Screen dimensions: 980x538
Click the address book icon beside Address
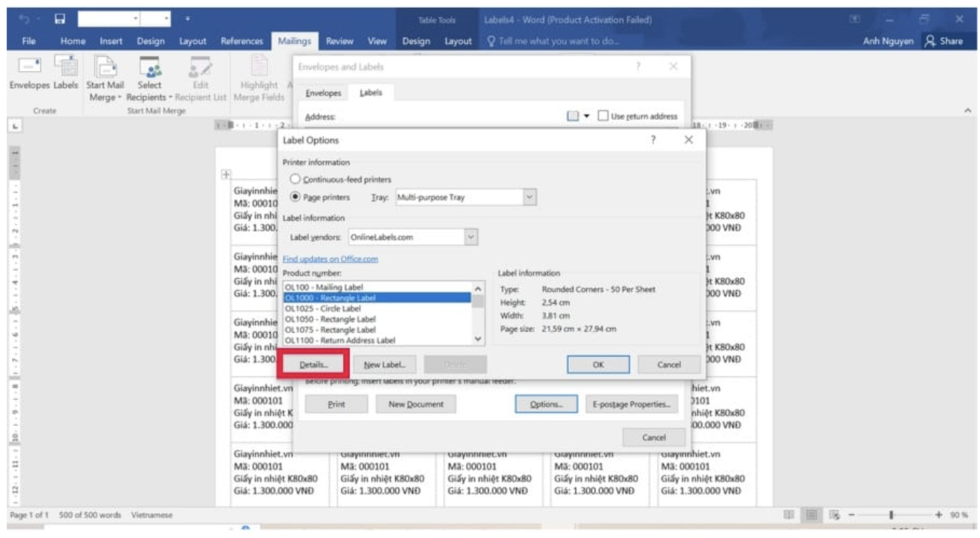573,116
